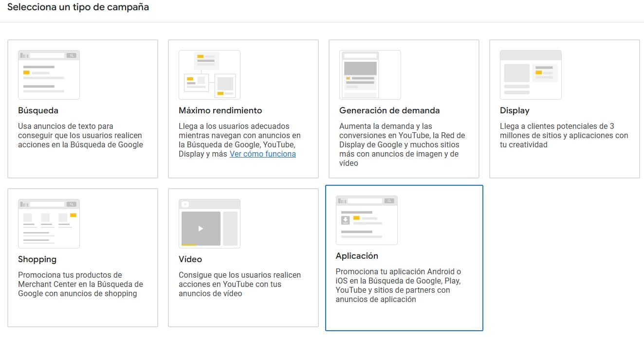Click the Shopping card title text
Viewport: 644px width, 337px height.
click(37, 259)
